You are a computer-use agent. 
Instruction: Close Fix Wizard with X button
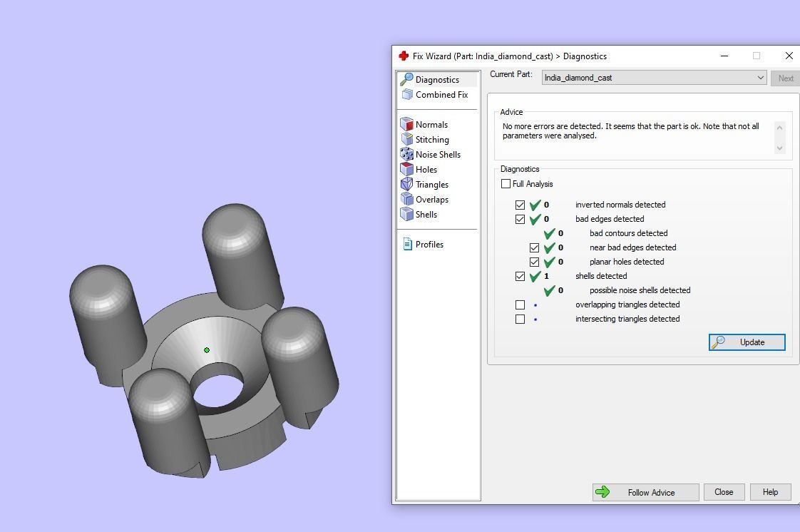(789, 56)
